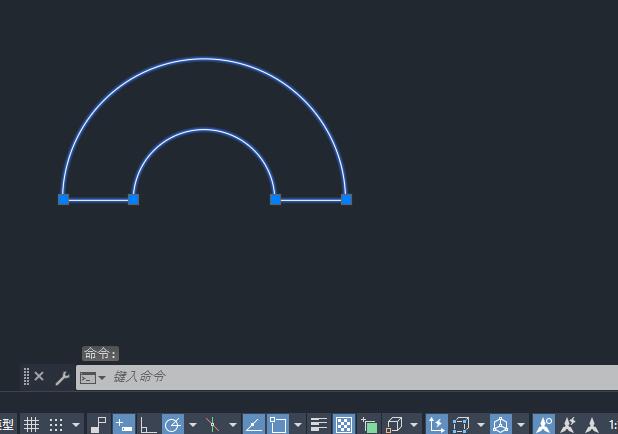Click the right horizontal line segment
618x434 pixels.
[x=311, y=200]
